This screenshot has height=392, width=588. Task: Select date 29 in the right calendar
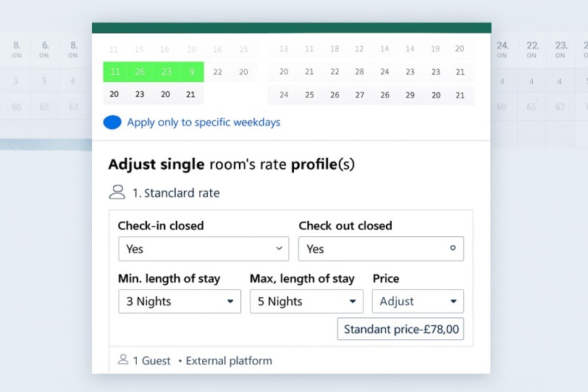(410, 95)
